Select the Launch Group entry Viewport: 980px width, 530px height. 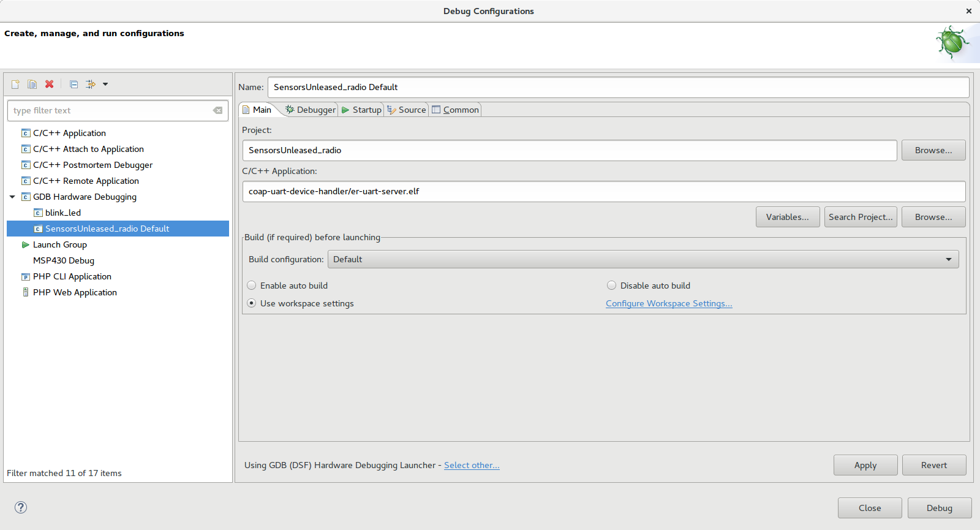pyautogui.click(x=60, y=244)
